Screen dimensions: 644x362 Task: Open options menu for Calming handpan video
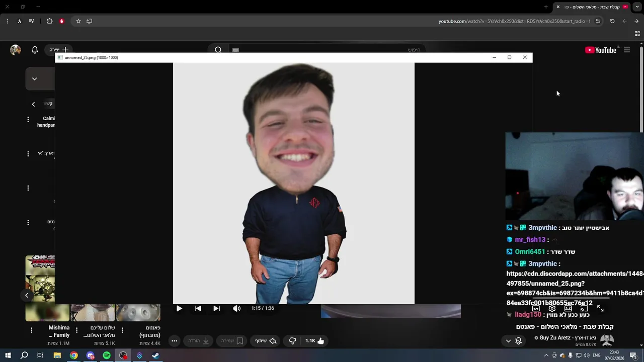[x=28, y=119]
